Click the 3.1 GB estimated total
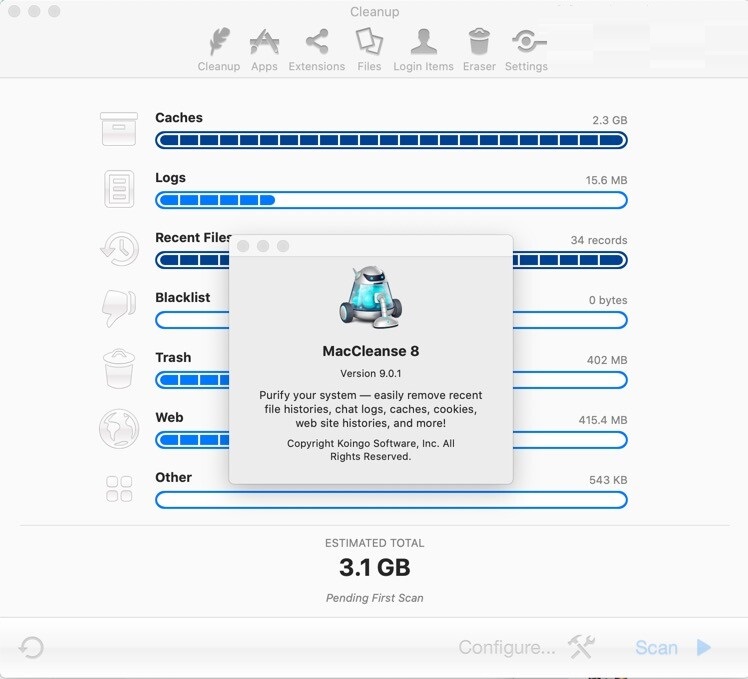748x679 pixels. (374, 567)
